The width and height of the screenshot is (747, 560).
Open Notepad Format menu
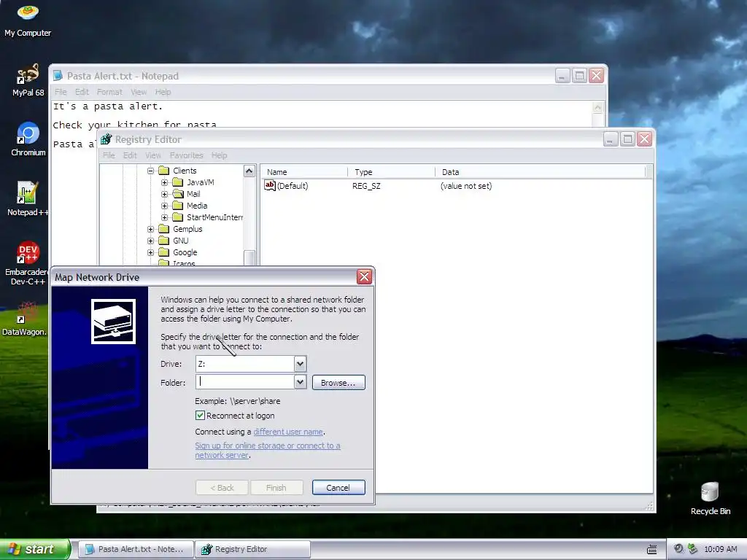click(x=109, y=92)
